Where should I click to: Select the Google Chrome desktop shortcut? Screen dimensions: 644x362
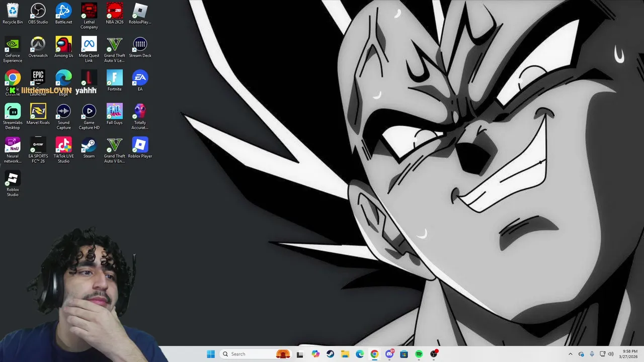coord(13,83)
